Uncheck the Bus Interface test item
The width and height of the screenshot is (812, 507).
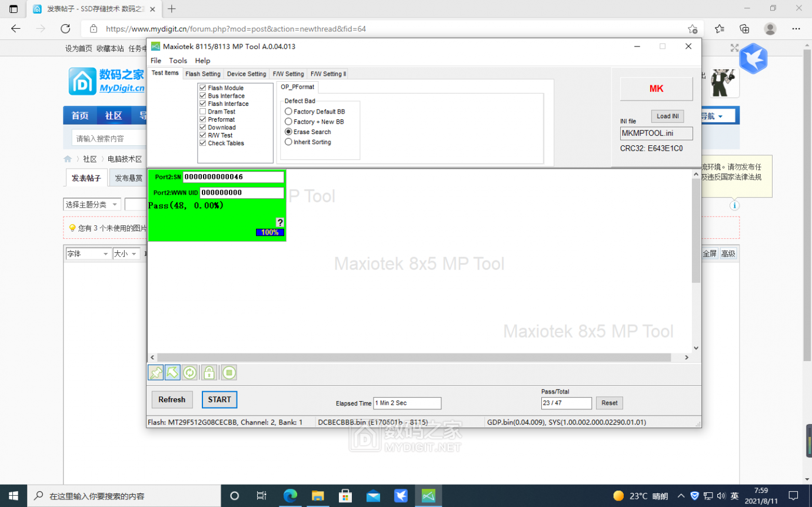pos(202,96)
